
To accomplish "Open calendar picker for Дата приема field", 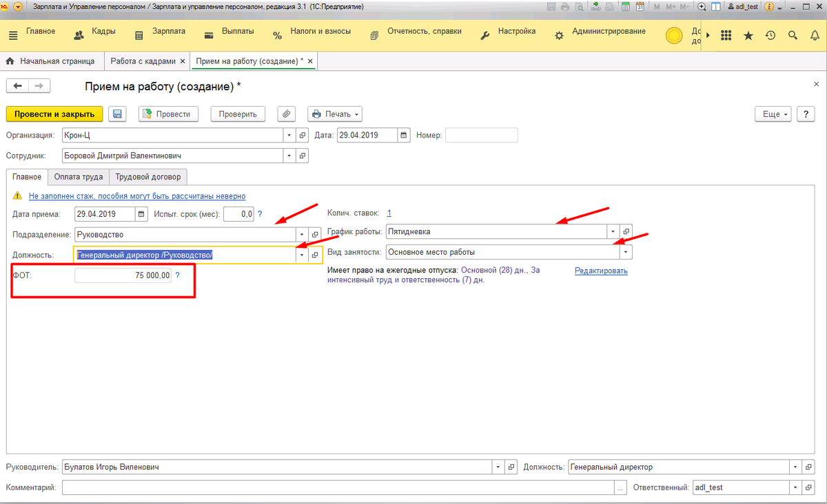I will click(141, 214).
